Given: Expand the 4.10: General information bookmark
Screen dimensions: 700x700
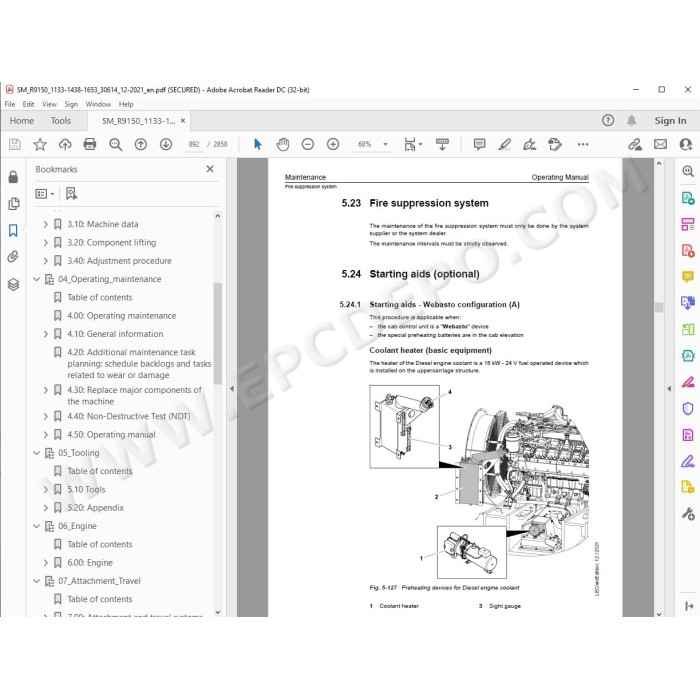Looking at the screenshot, I should [x=46, y=334].
